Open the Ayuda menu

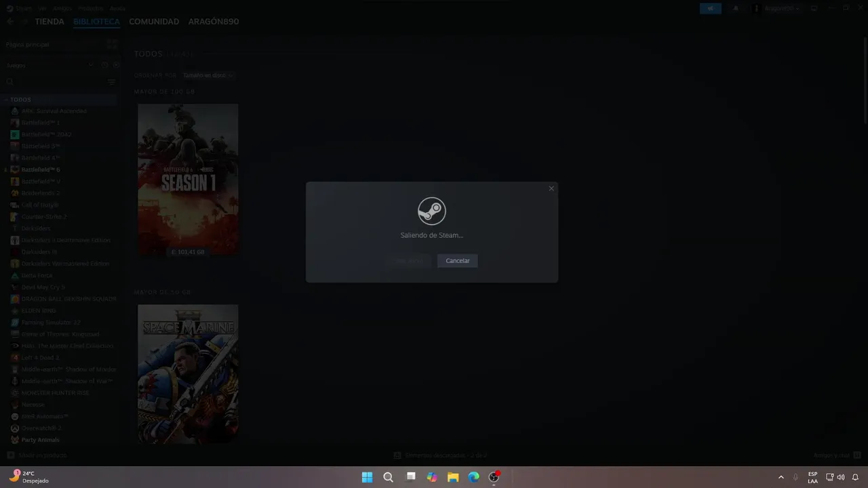tap(117, 8)
